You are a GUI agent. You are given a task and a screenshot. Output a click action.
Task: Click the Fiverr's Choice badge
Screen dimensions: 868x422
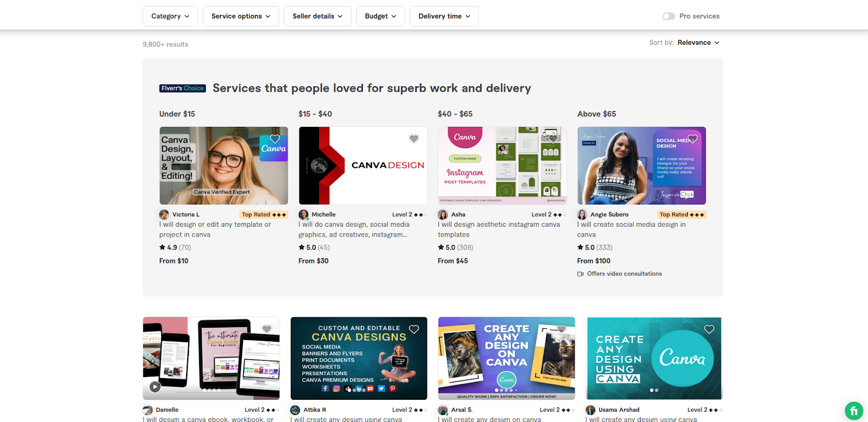182,88
